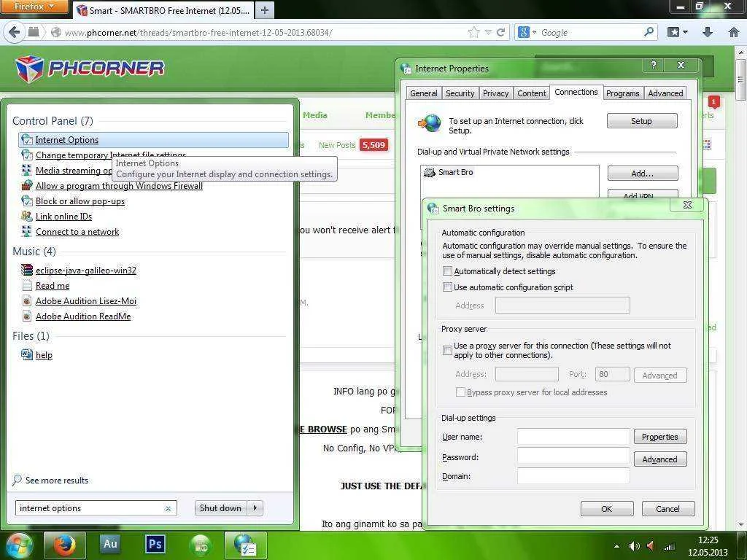Clear the start menu search text

[x=168, y=508]
